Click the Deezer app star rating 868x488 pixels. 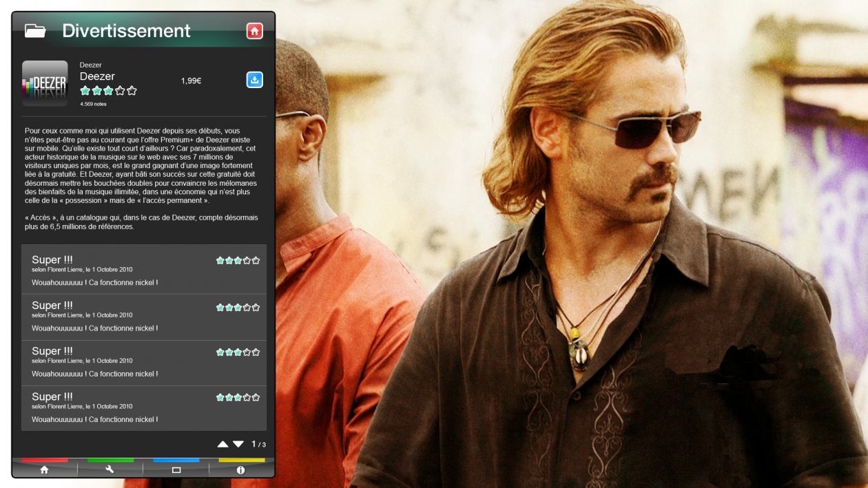point(108,91)
